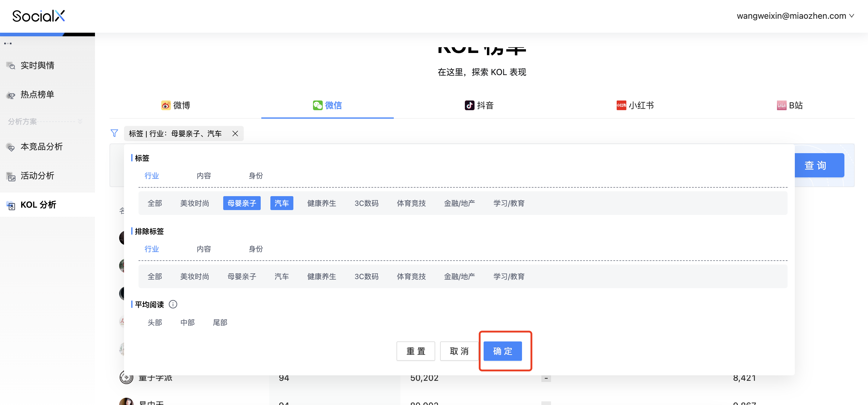The height and width of the screenshot is (405, 868).
Task: Click the 实时舆情 sidebar icon
Action: tap(11, 65)
